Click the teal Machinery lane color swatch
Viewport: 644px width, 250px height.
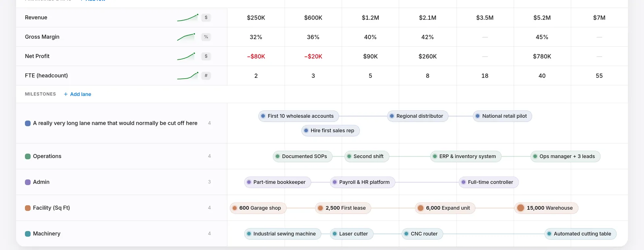coord(28,234)
